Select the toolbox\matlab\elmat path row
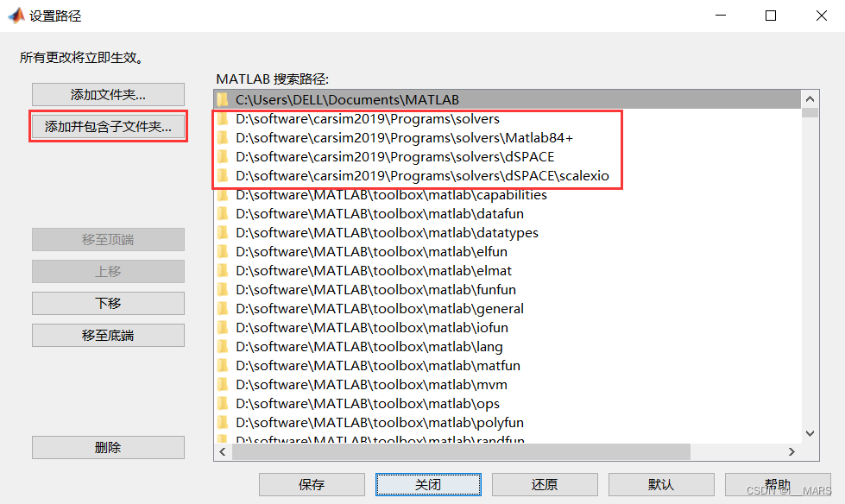The image size is (845, 504). click(508, 271)
